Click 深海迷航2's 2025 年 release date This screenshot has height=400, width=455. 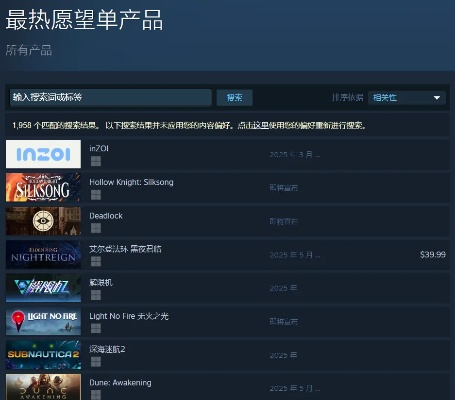pyautogui.click(x=283, y=355)
